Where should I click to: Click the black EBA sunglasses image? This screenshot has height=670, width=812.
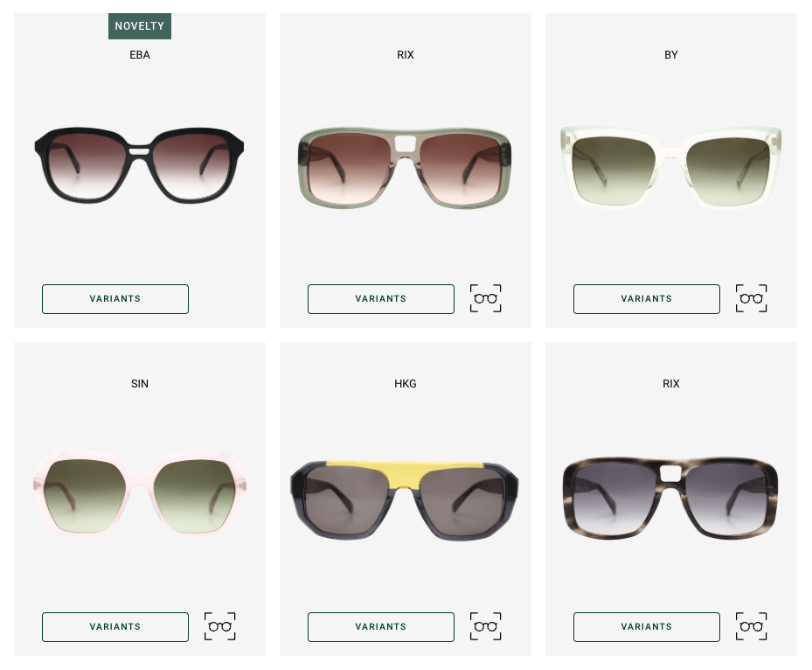[139, 165]
